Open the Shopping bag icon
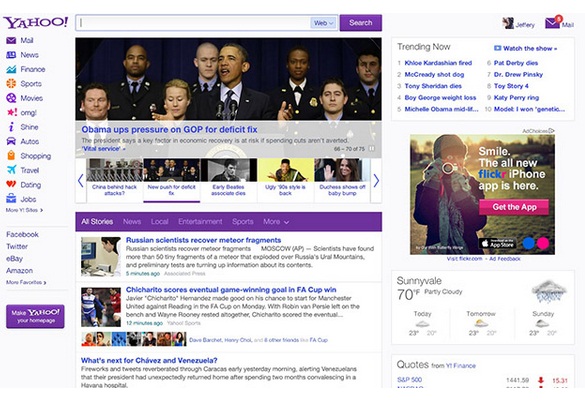Viewport: 585px width, 410px height. pyautogui.click(x=11, y=156)
